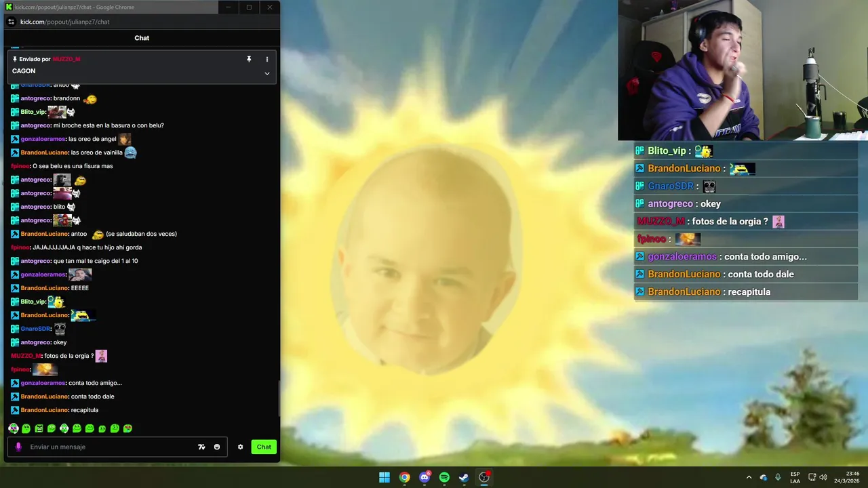Click 'conta todo dale' in stream overlay chat
This screenshot has width=868, height=488.
[760, 274]
